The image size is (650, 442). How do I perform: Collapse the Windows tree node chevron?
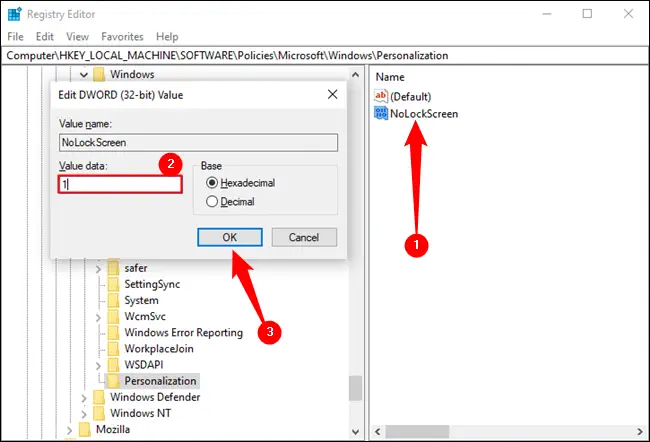pos(84,75)
